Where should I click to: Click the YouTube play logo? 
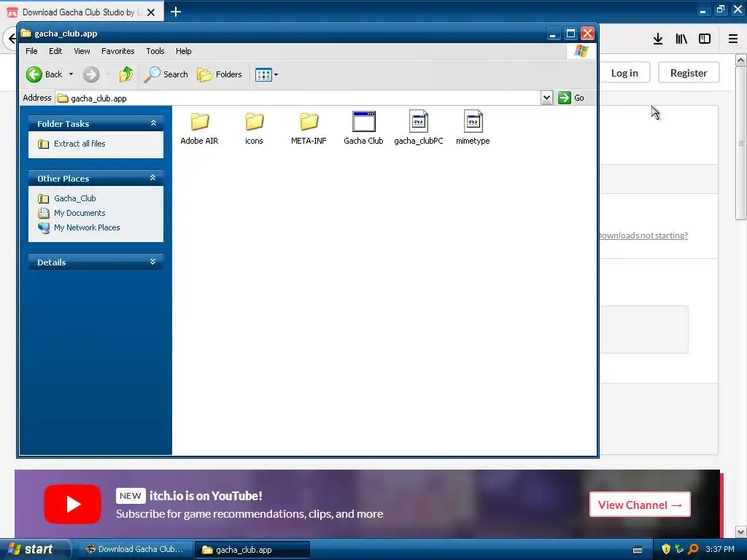pos(72,504)
